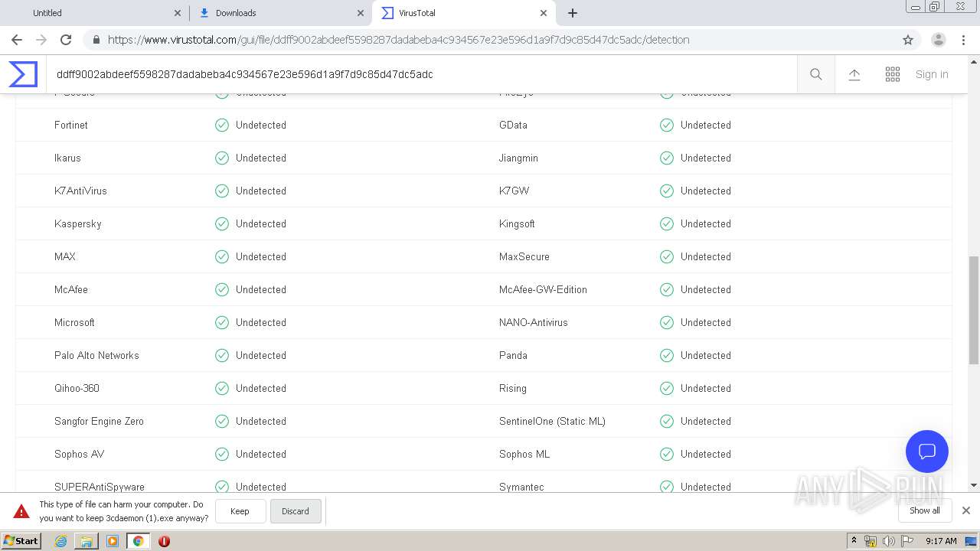Click the download warning triangle icon
This screenshot has height=551, width=980.
click(21, 511)
